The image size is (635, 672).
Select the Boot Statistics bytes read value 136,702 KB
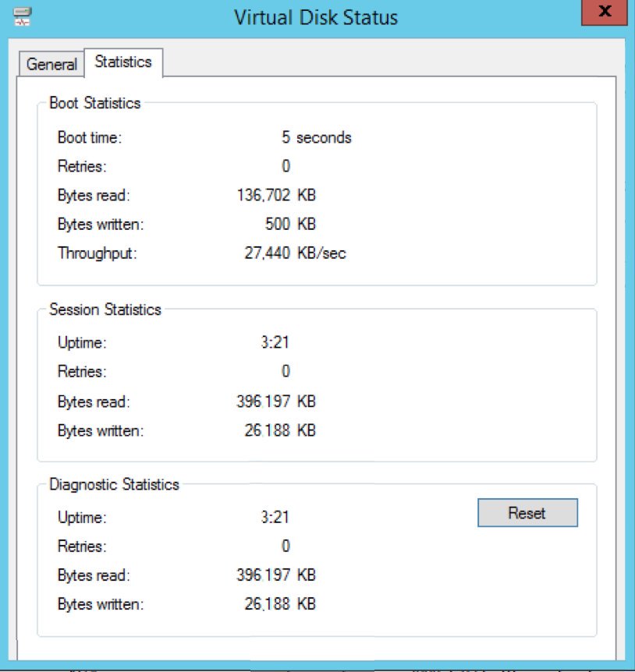276,195
